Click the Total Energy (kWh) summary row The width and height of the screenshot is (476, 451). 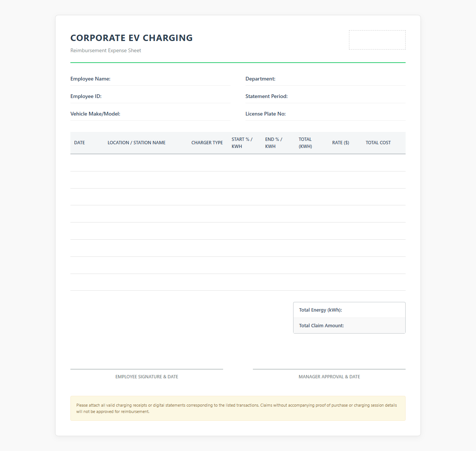point(349,310)
